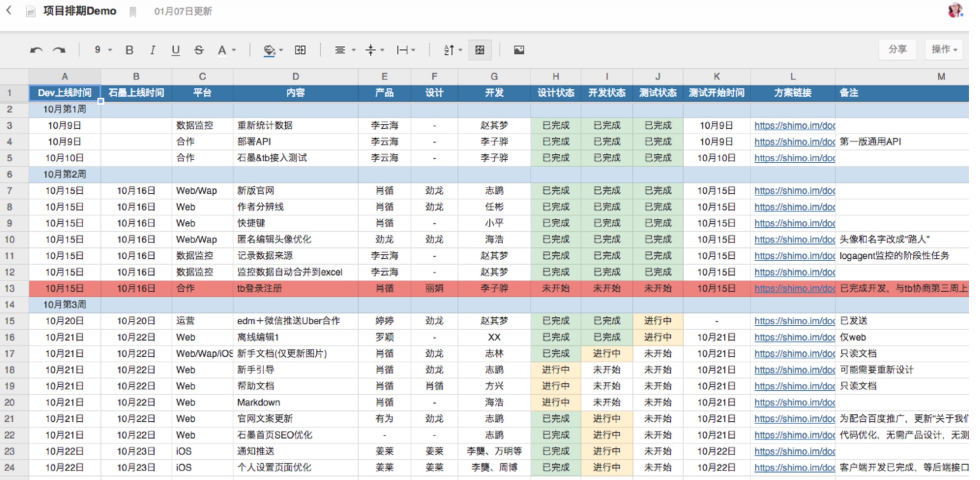The height and width of the screenshot is (480, 980).
Task: Click the bookmark icon next to 项目排期Demo
Action: point(133,12)
